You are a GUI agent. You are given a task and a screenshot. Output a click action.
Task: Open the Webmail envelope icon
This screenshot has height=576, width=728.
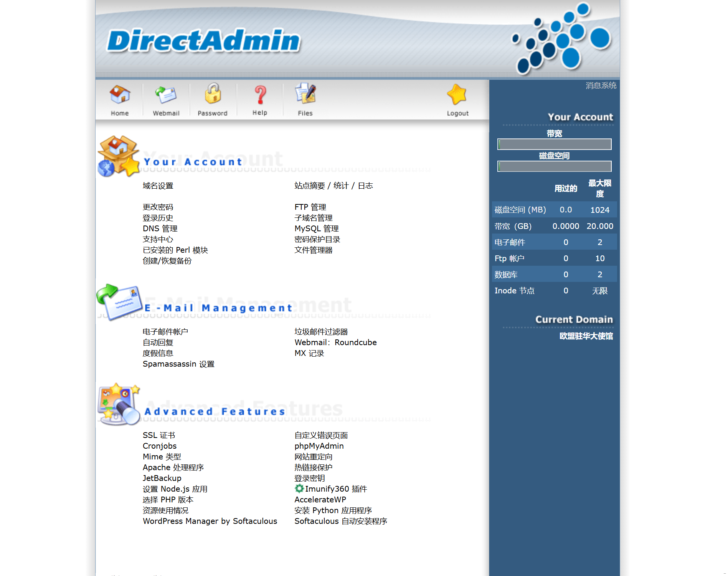166,95
